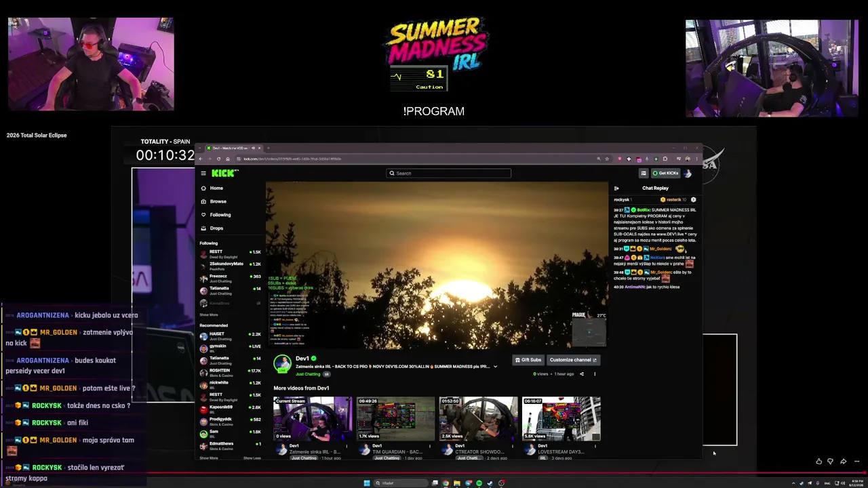
Task: Show less recommended channels
Action: coord(252,458)
